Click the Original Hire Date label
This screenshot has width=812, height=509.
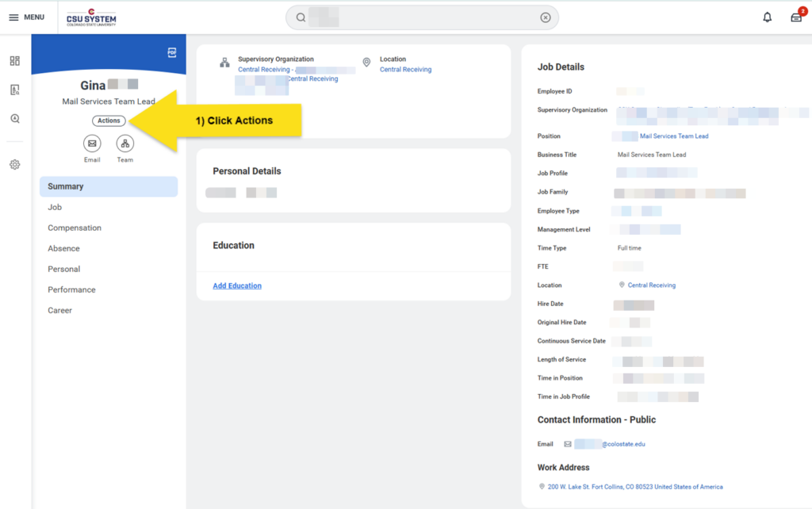tap(562, 322)
